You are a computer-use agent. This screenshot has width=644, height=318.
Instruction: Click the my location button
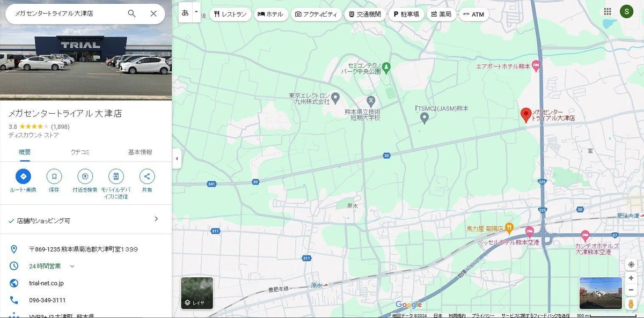[x=631, y=265]
